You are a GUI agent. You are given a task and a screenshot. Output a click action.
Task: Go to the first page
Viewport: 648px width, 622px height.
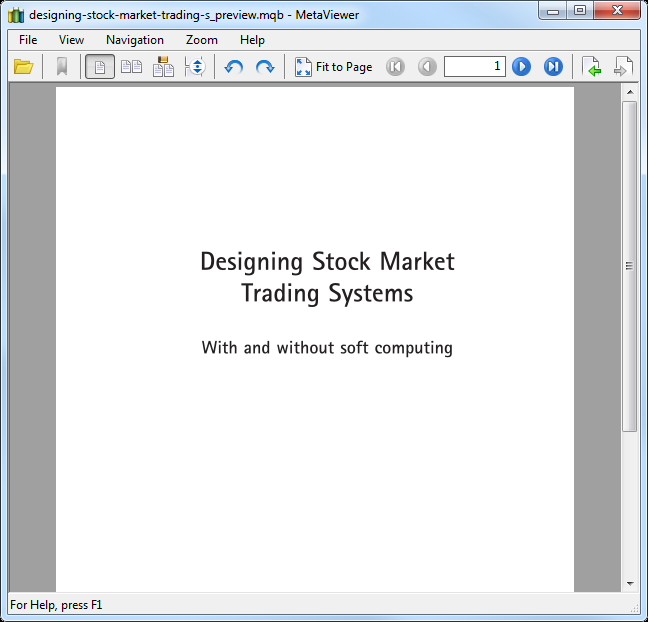pos(395,67)
